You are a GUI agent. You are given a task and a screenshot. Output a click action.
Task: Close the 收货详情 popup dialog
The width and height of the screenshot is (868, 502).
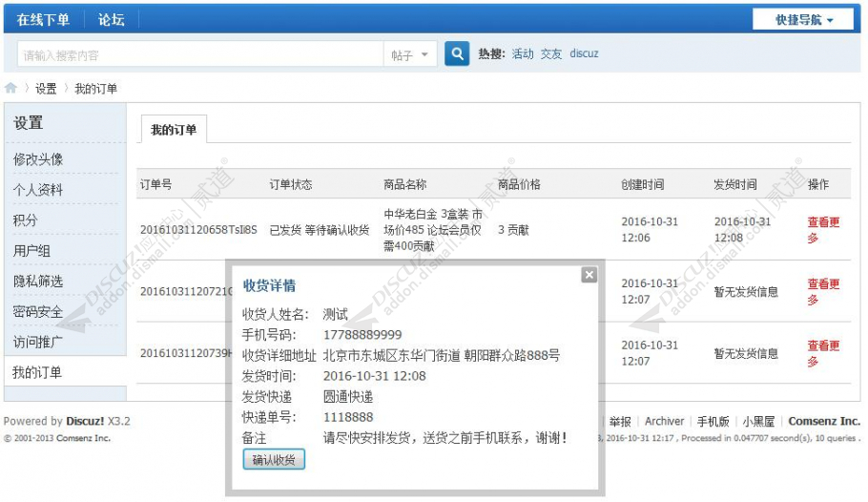click(x=589, y=274)
